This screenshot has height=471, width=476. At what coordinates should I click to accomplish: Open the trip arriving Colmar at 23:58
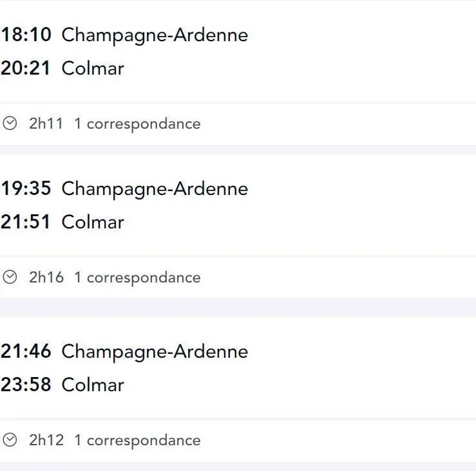(62, 385)
